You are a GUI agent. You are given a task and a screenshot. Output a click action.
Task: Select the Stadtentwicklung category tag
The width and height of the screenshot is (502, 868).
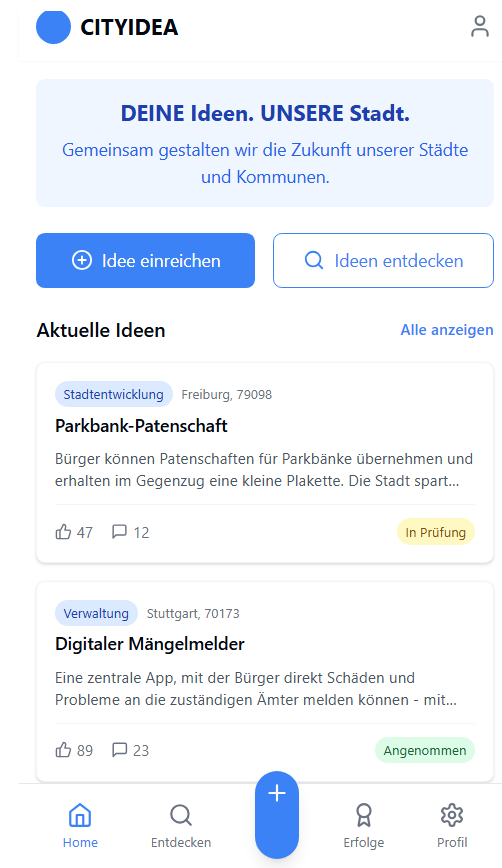tap(113, 394)
